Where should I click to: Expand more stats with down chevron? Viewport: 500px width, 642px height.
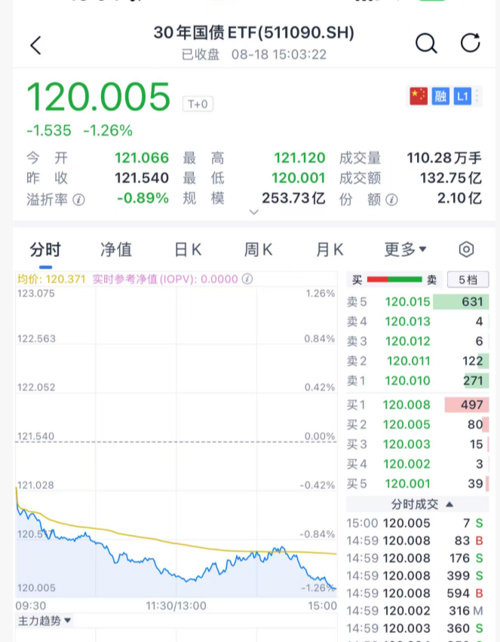254,212
